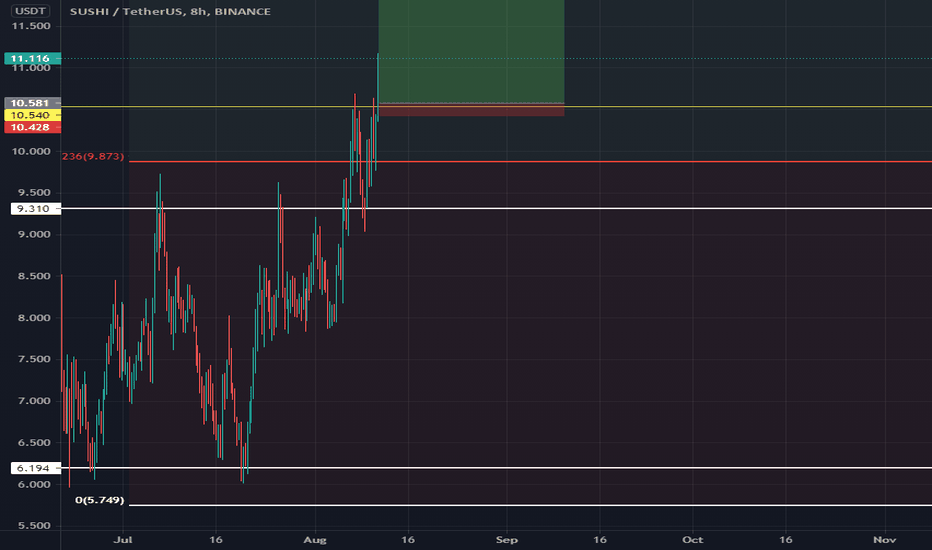Click the 6.194 horizontal line price label
This screenshot has height=550, width=932.
pyautogui.click(x=35, y=468)
